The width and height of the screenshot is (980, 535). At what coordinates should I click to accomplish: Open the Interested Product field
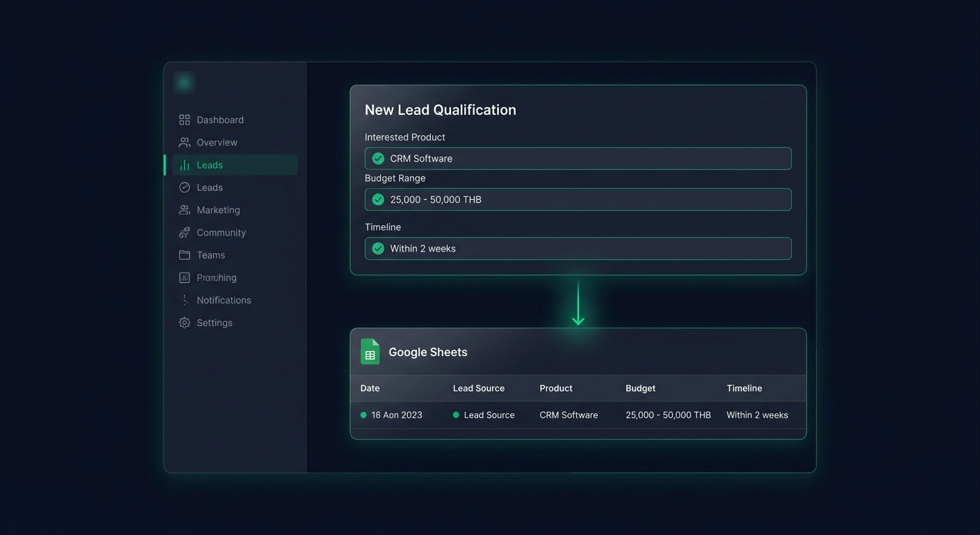pyautogui.click(x=578, y=158)
